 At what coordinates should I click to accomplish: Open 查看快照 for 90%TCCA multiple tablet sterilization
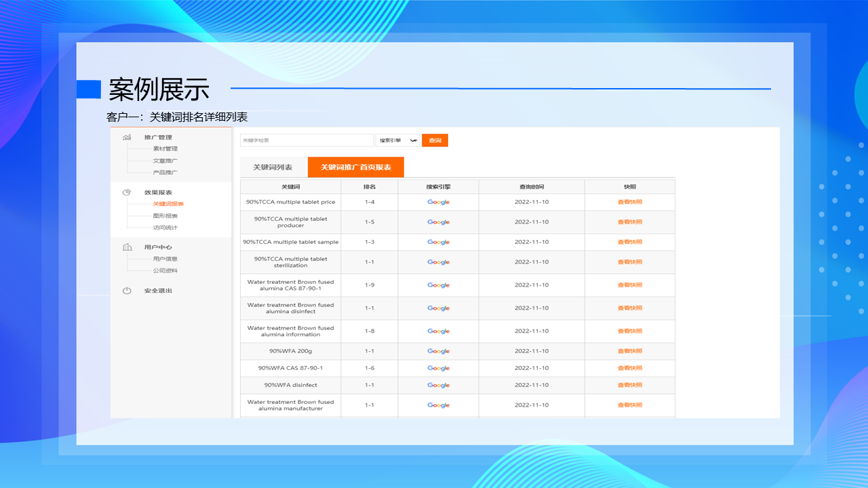pyautogui.click(x=629, y=262)
